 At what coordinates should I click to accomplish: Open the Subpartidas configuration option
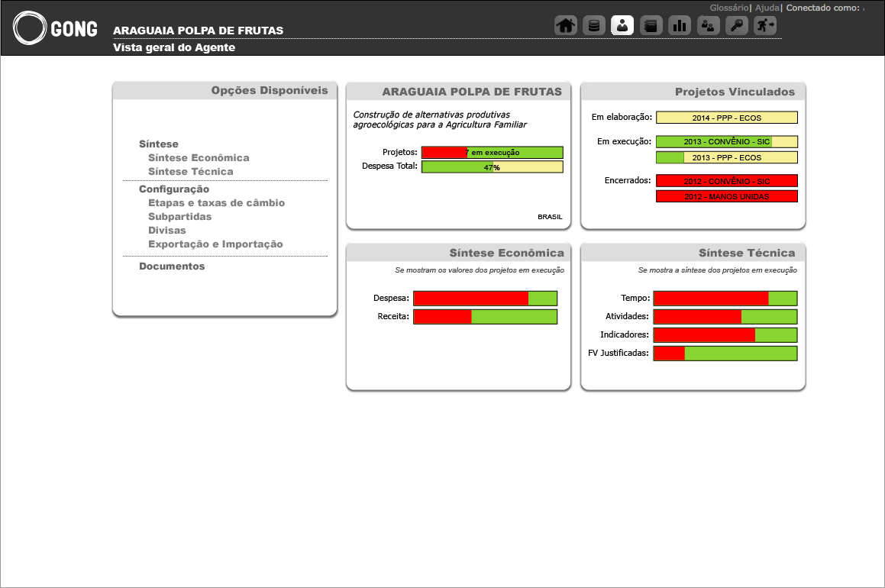tap(180, 217)
